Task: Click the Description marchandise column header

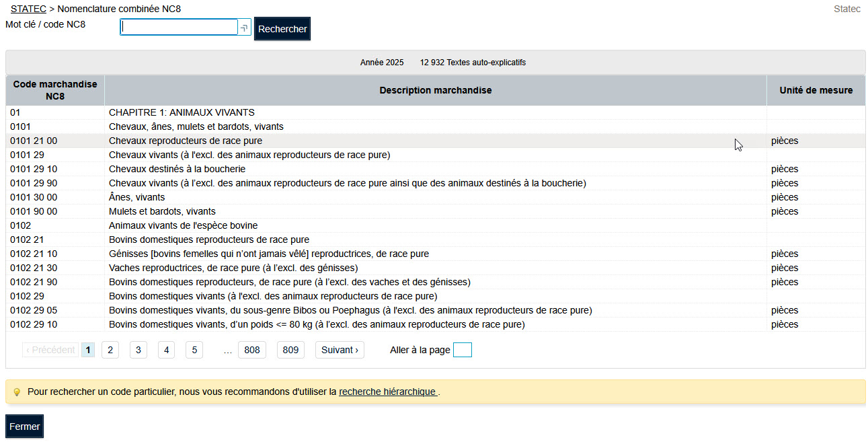Action: [x=436, y=90]
